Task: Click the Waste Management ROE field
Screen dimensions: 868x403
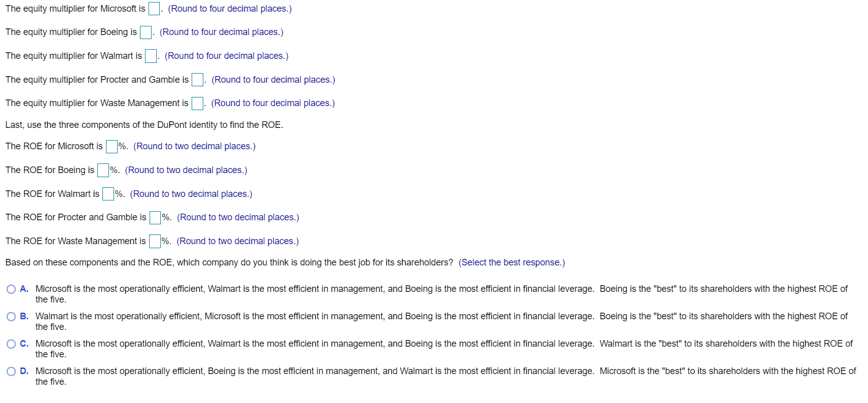Action: coord(155,241)
